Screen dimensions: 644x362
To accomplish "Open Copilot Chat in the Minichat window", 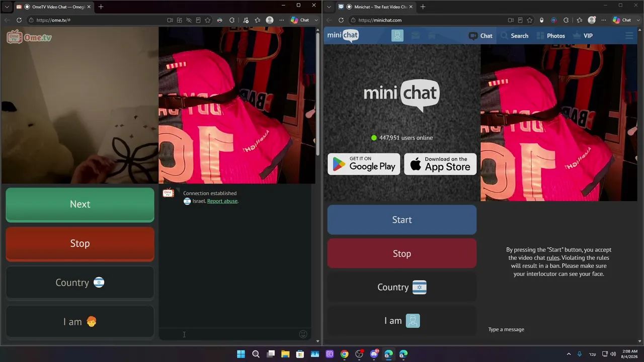I will point(622,20).
